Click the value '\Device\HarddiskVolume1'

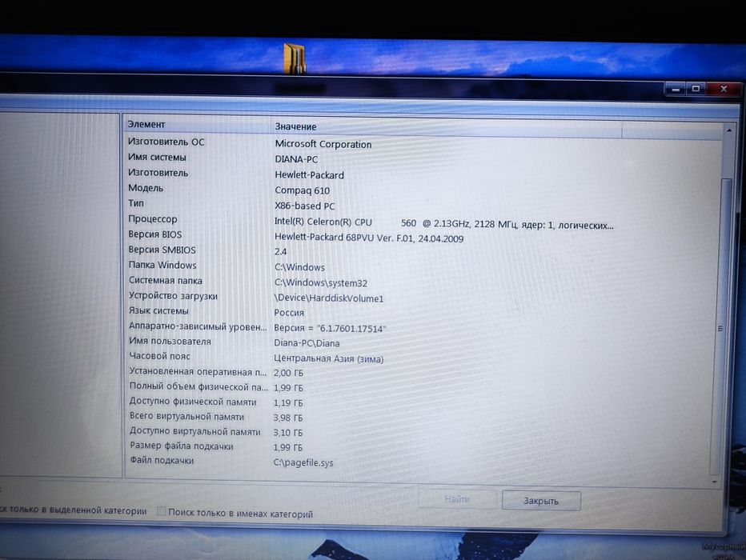tap(329, 298)
